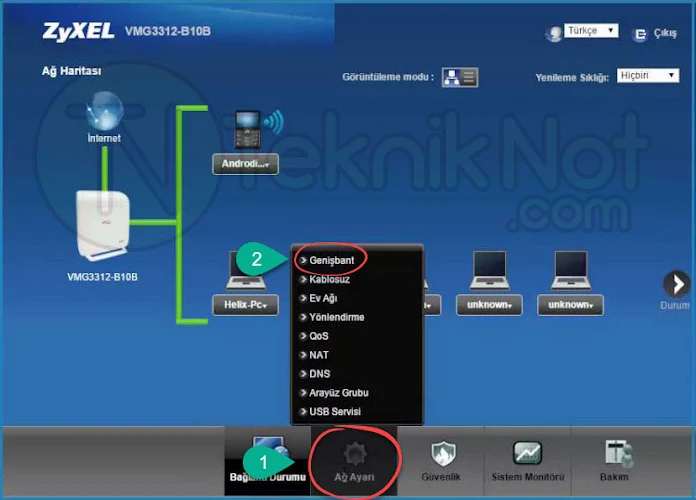Screen dimensions: 696x500
Task: Click the Ağ Haritası heading
Action: click(x=71, y=71)
